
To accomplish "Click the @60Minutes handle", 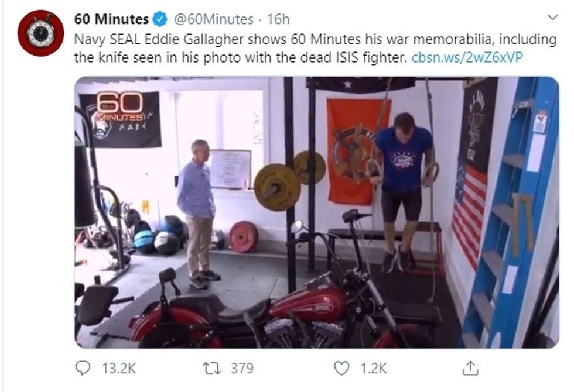I will coord(213,19).
